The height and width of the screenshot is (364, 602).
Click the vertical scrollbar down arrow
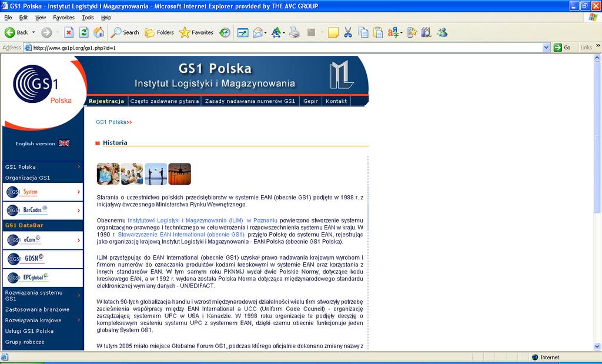click(597, 346)
